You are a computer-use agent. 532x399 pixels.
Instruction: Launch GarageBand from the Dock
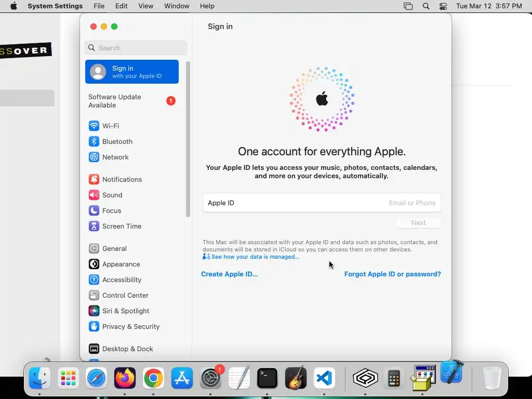pos(296,378)
